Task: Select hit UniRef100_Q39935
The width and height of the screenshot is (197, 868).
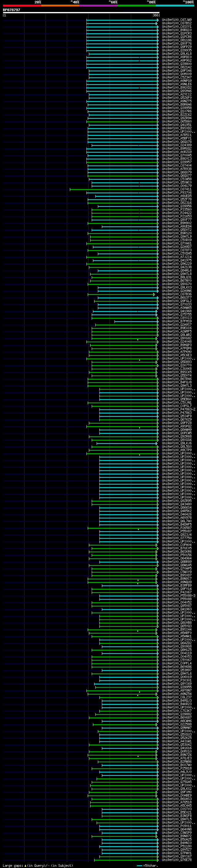Action: (x=177, y=50)
